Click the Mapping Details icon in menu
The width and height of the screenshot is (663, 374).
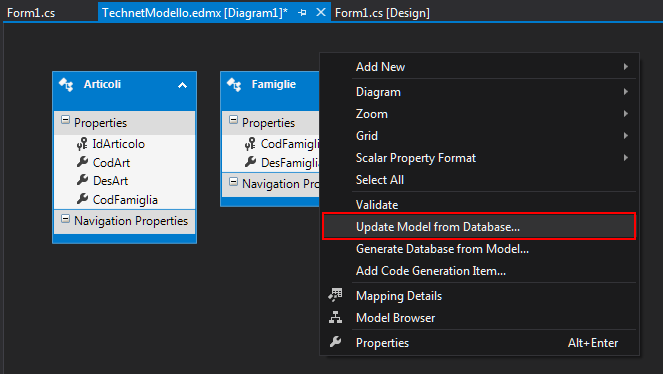(335, 295)
